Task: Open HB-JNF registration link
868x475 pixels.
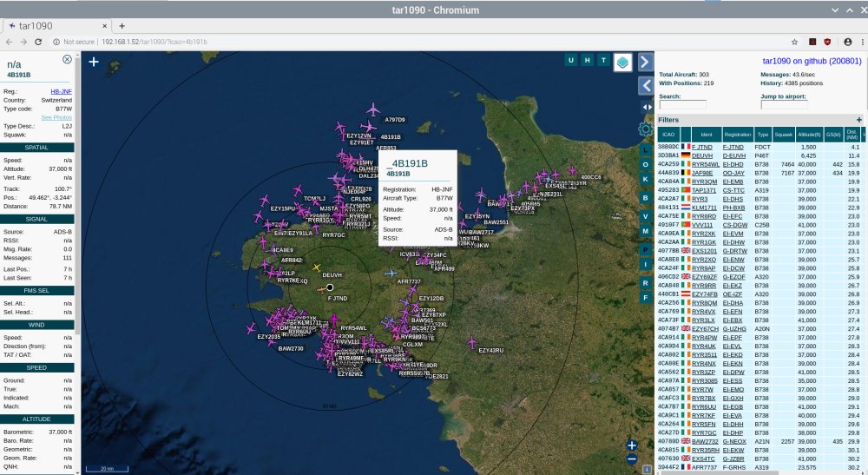Action: [61, 91]
